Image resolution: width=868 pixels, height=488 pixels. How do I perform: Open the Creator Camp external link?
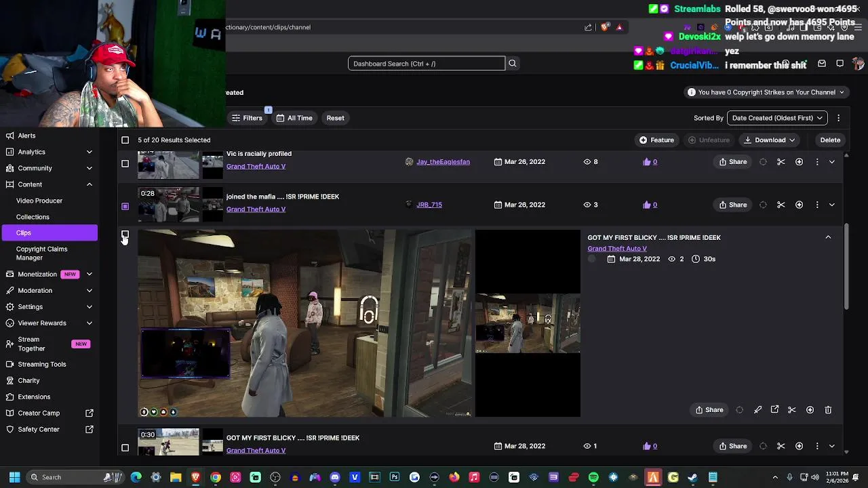(90, 413)
